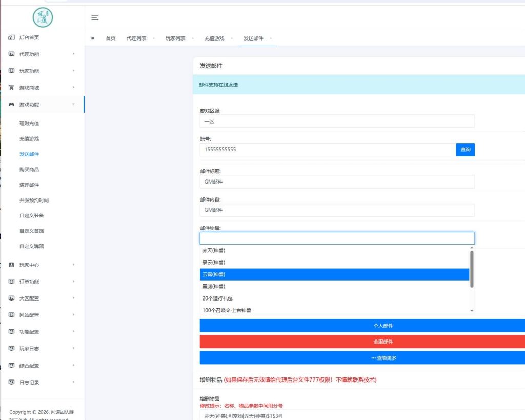This screenshot has height=420, width=525.
Task: Expand the 玩家中心 menu arrow
Action: coord(73,264)
